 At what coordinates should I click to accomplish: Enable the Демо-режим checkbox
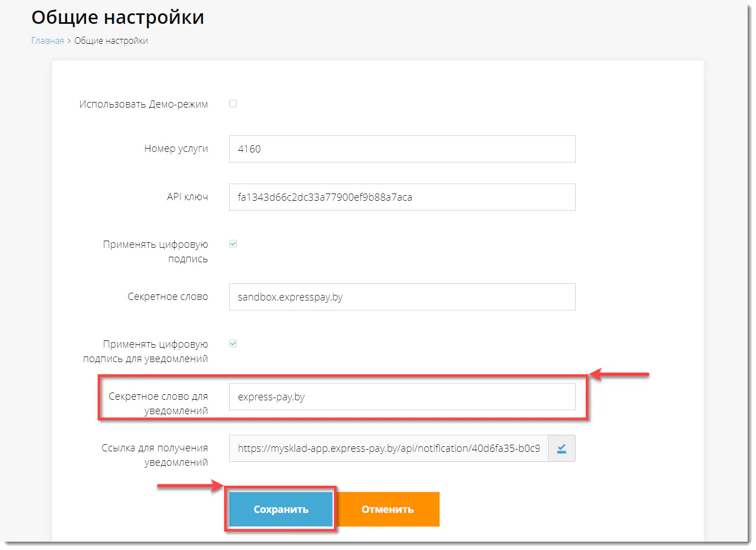point(232,103)
